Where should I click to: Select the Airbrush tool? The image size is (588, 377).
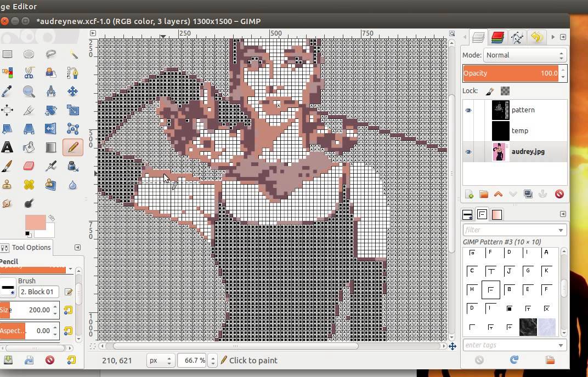tap(51, 166)
